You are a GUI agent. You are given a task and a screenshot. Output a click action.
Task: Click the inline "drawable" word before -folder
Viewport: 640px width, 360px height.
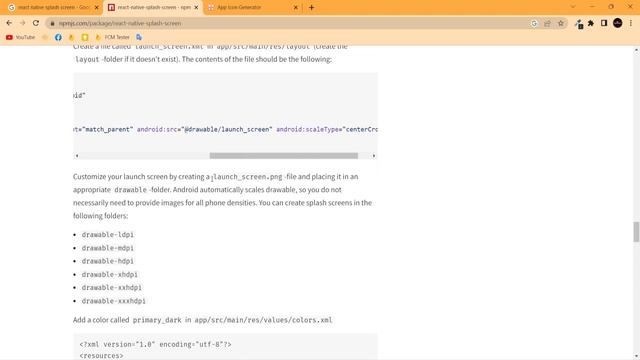pos(130,190)
